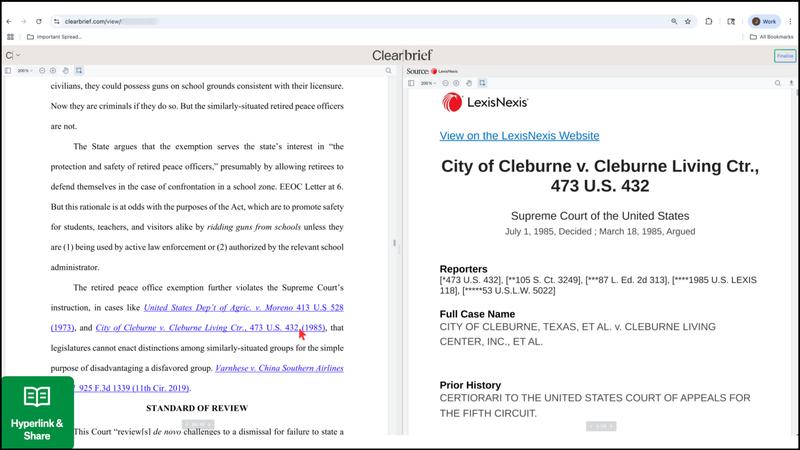800x450 pixels.
Task: Open the (1973) citation link continuation
Action: click(x=62, y=328)
